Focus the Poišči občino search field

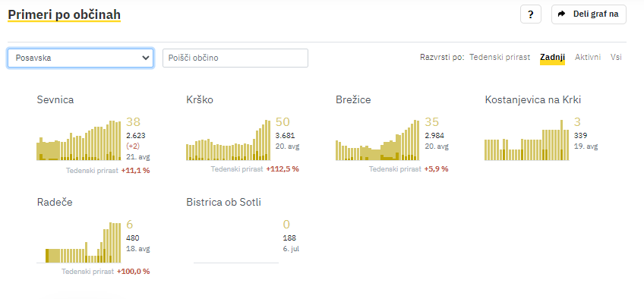click(235, 58)
